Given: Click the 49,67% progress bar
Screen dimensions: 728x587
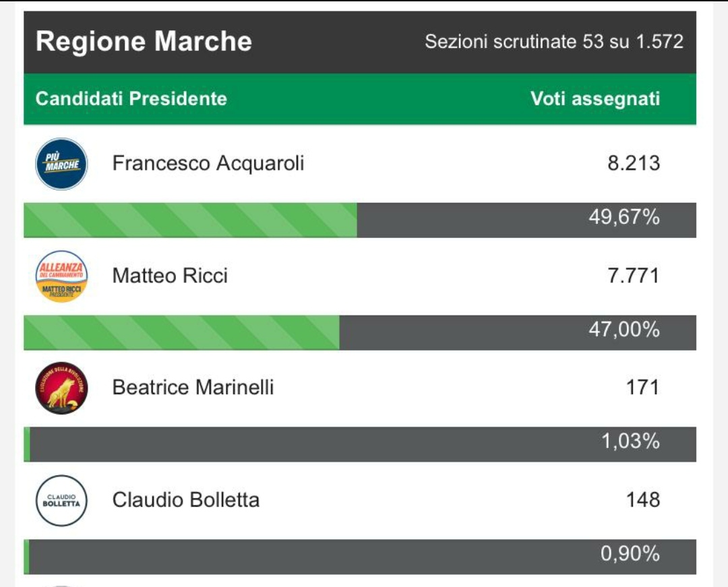Looking at the screenshot, I should (x=360, y=220).
